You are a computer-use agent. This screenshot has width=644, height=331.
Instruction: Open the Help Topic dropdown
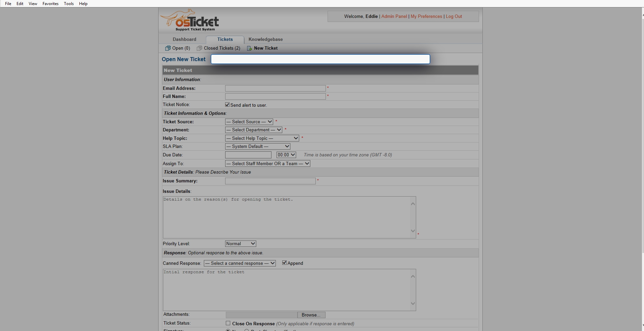(262, 138)
